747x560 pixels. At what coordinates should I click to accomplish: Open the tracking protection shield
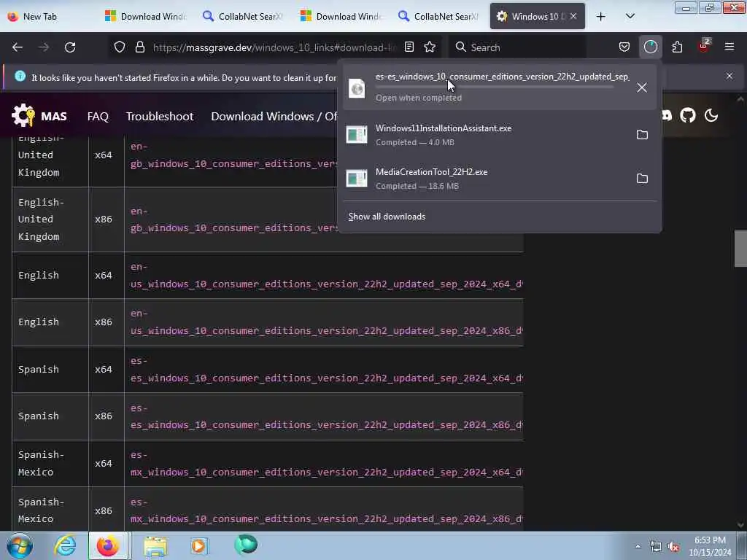[120, 47]
